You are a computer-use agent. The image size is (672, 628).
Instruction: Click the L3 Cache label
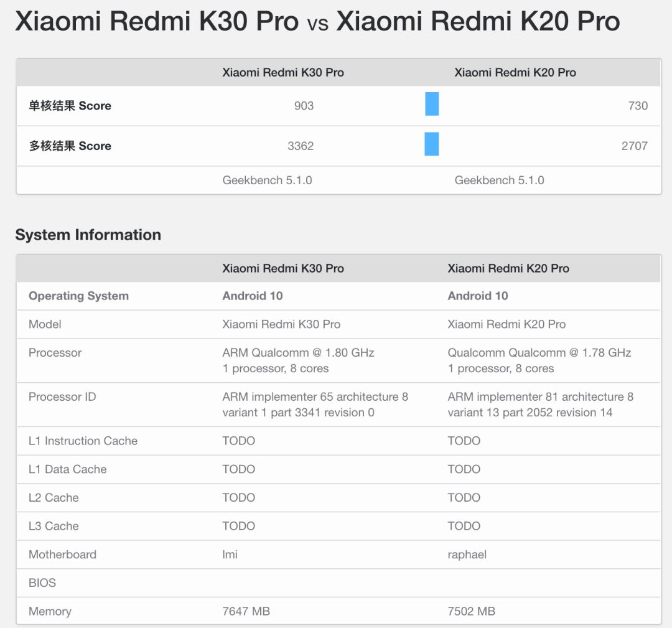pyautogui.click(x=54, y=526)
